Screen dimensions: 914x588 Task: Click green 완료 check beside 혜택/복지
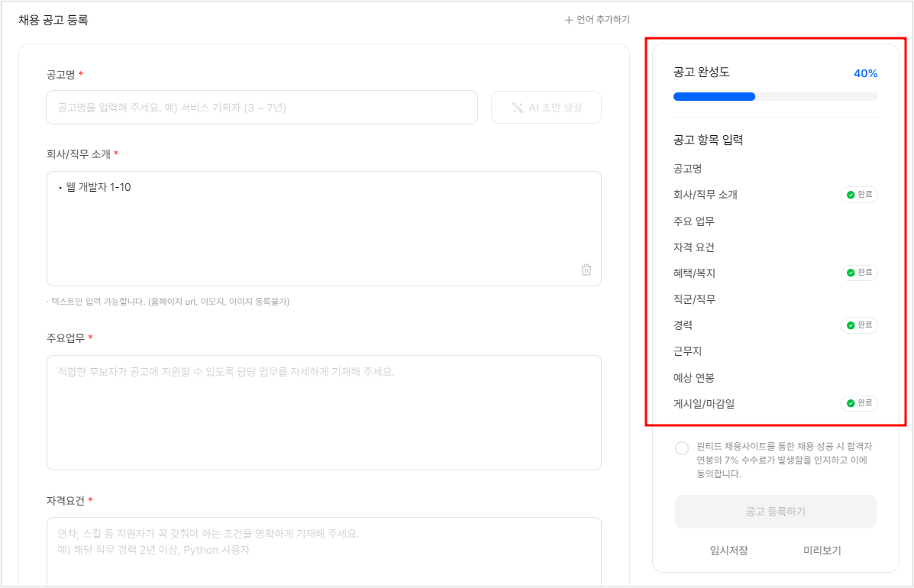[851, 273]
